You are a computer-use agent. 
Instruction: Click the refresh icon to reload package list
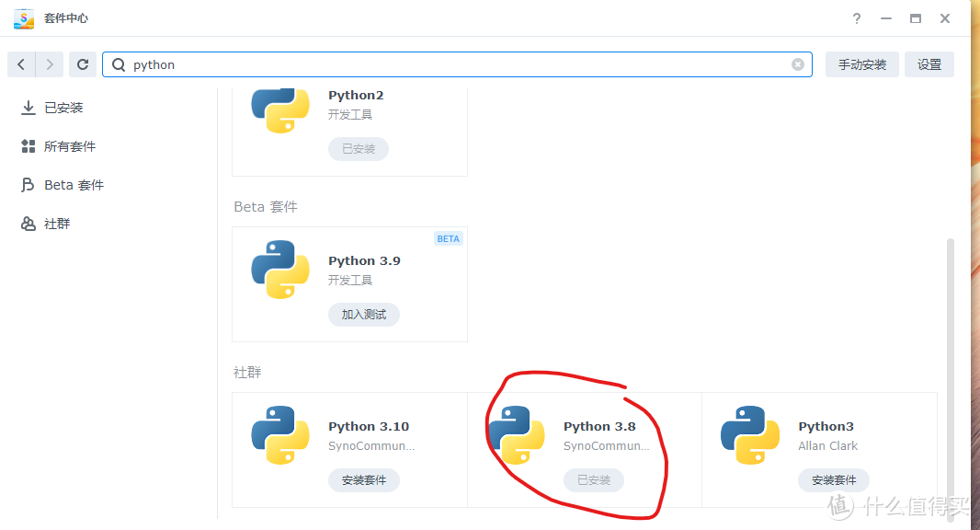(82, 64)
